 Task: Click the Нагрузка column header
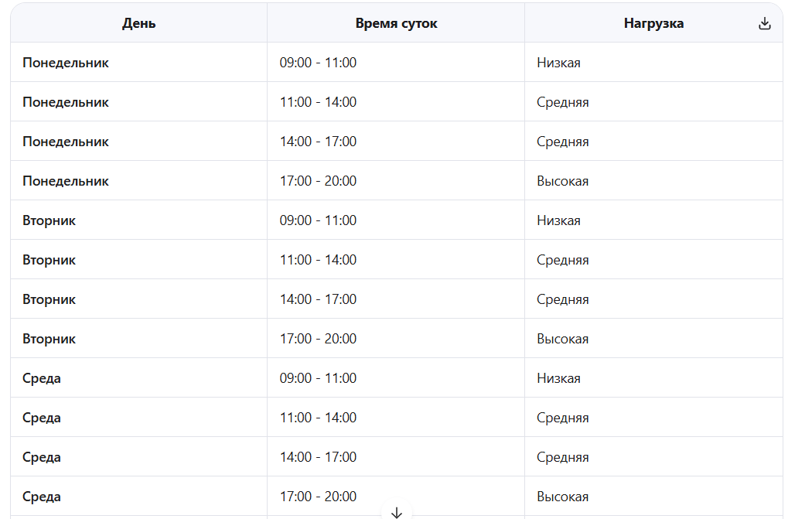click(x=653, y=23)
